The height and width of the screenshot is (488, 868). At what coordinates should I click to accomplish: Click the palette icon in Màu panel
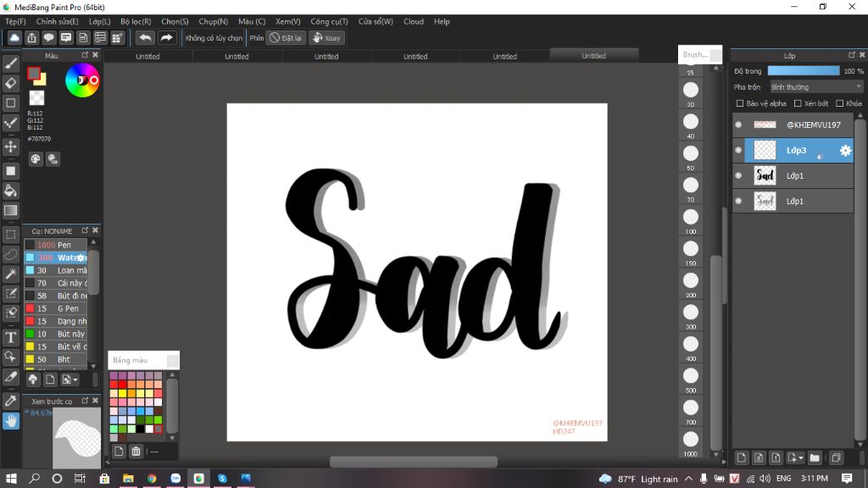click(36, 159)
